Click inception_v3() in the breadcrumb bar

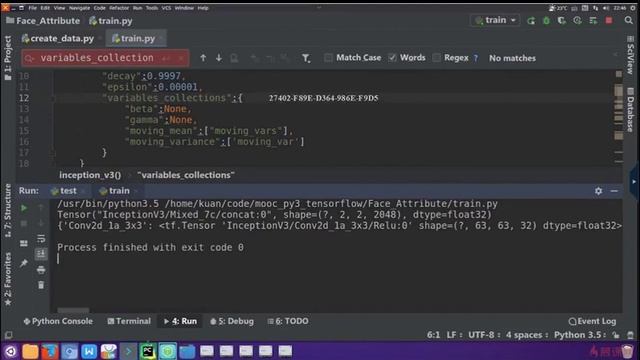[x=90, y=175]
